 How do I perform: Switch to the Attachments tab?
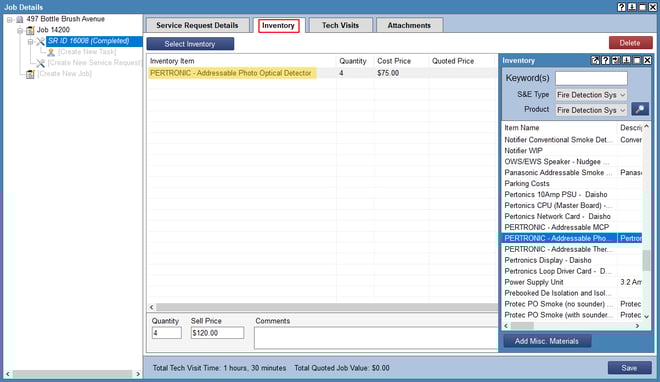click(409, 25)
